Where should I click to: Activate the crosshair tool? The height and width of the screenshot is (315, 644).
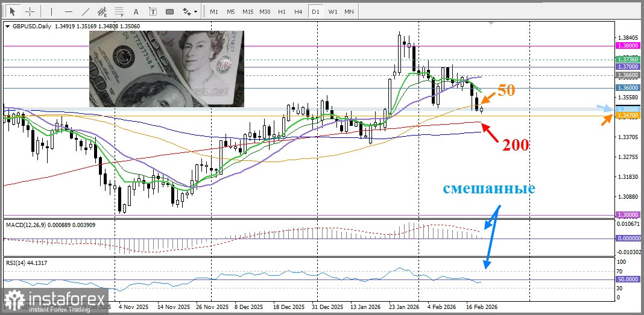pos(29,11)
